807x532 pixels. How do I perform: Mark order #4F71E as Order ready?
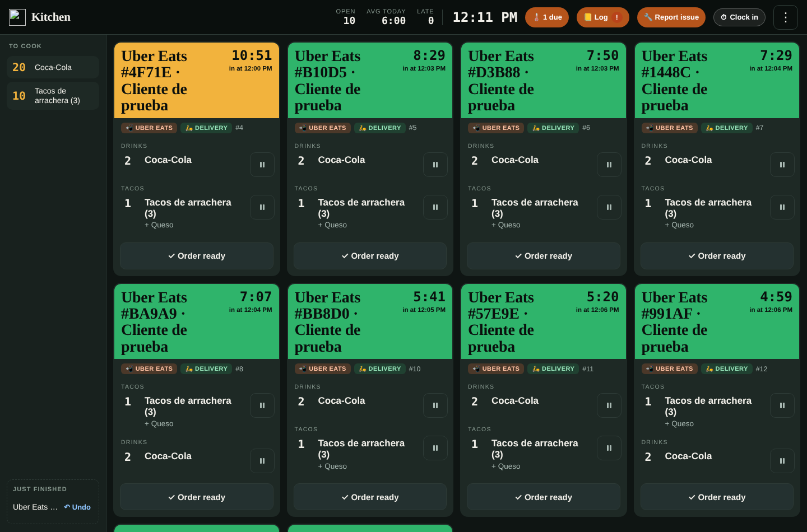pos(197,256)
